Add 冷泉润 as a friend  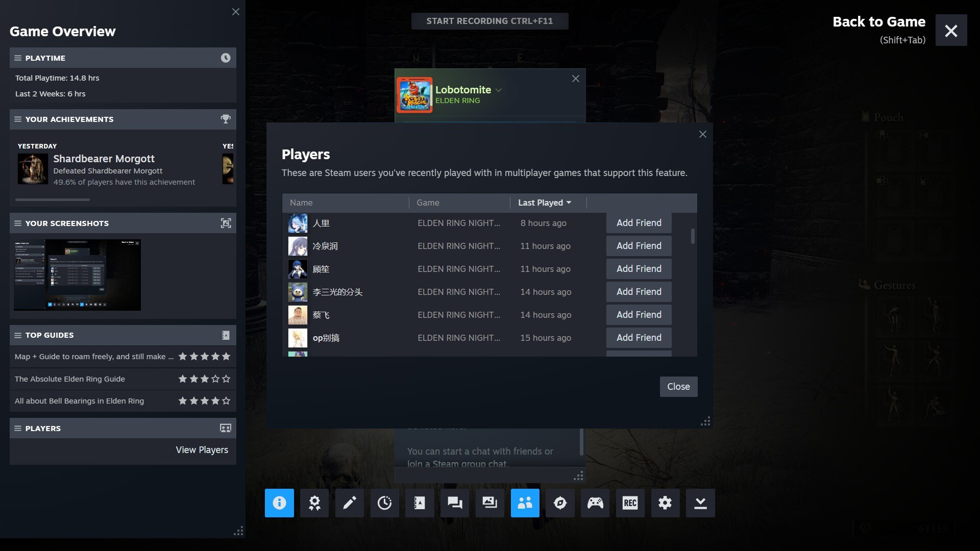pos(639,246)
